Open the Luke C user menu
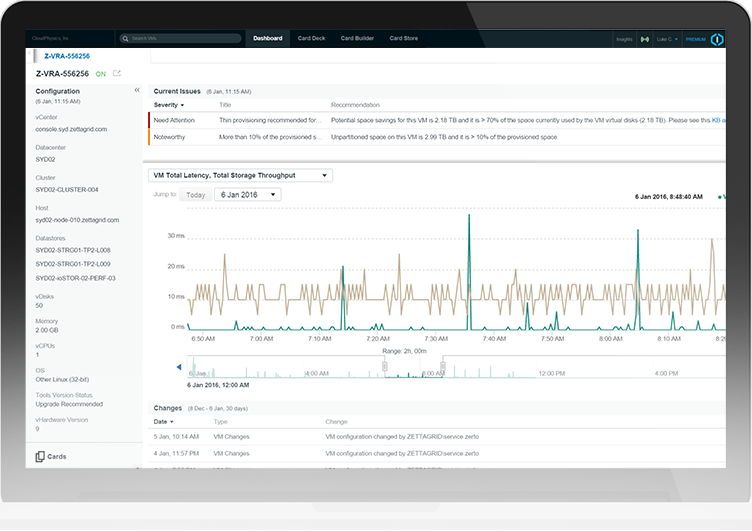The image size is (752, 531). tap(665, 39)
